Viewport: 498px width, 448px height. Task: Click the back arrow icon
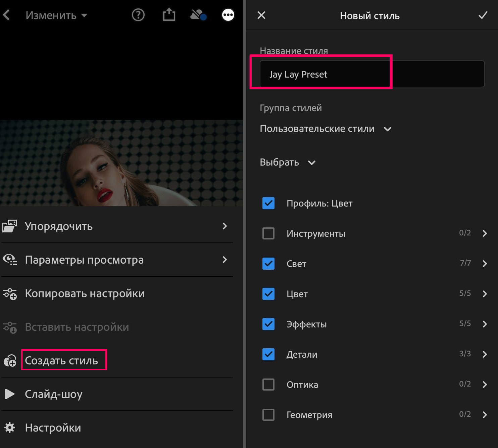(x=7, y=15)
